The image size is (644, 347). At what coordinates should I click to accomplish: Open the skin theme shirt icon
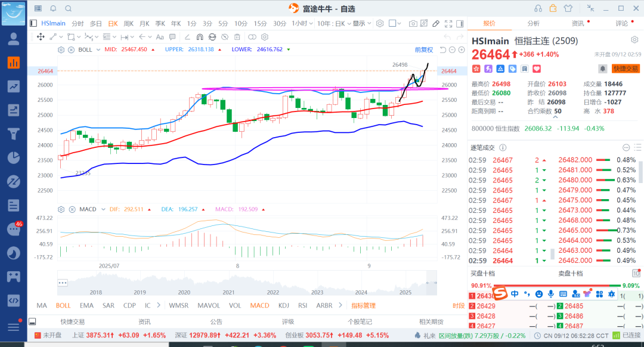coord(568,8)
